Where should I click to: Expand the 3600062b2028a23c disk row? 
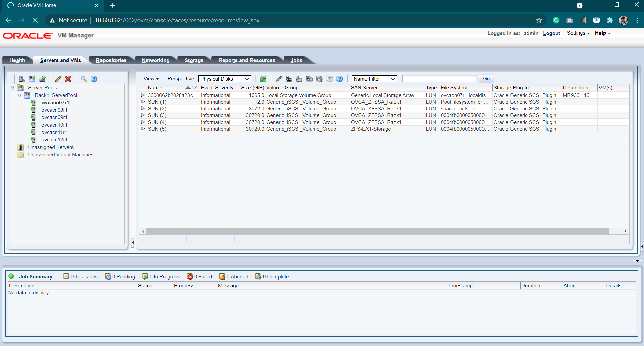pos(143,95)
